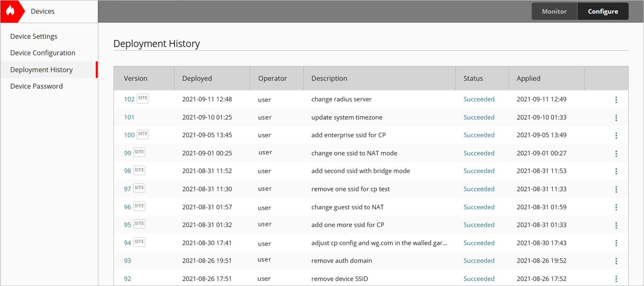Click the Deployed column header
Viewport: 644px width, 286px height.
pyautogui.click(x=197, y=78)
